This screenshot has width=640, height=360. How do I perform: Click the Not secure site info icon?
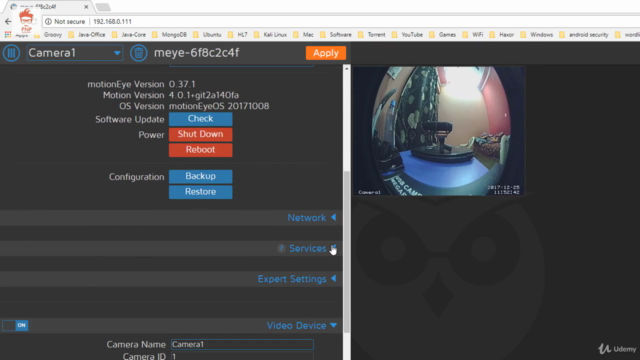[x=49, y=22]
